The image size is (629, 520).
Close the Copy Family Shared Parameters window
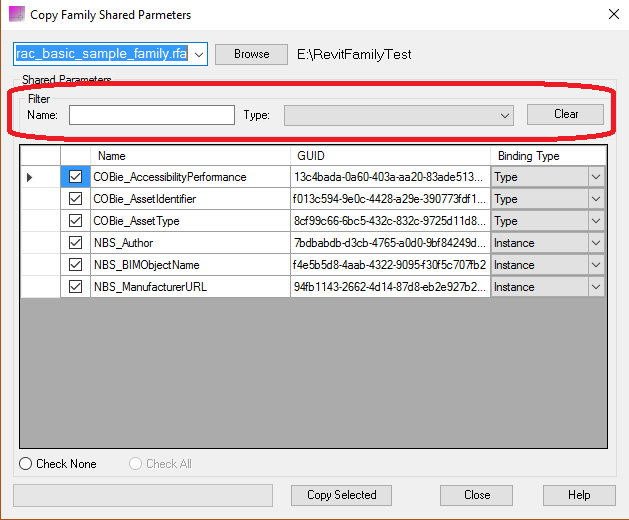tap(612, 15)
